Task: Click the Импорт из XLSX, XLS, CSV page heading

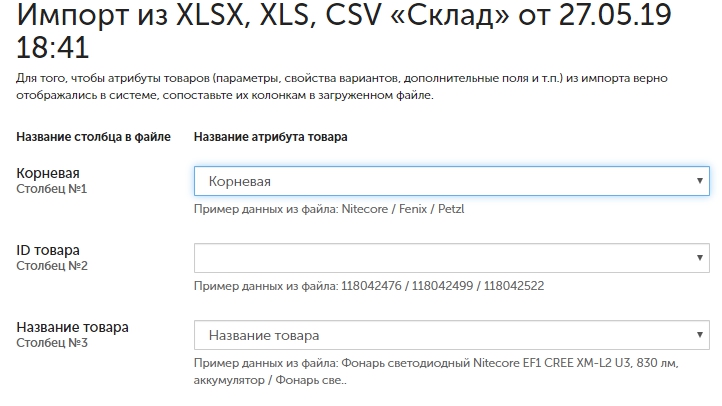Action: click(344, 31)
